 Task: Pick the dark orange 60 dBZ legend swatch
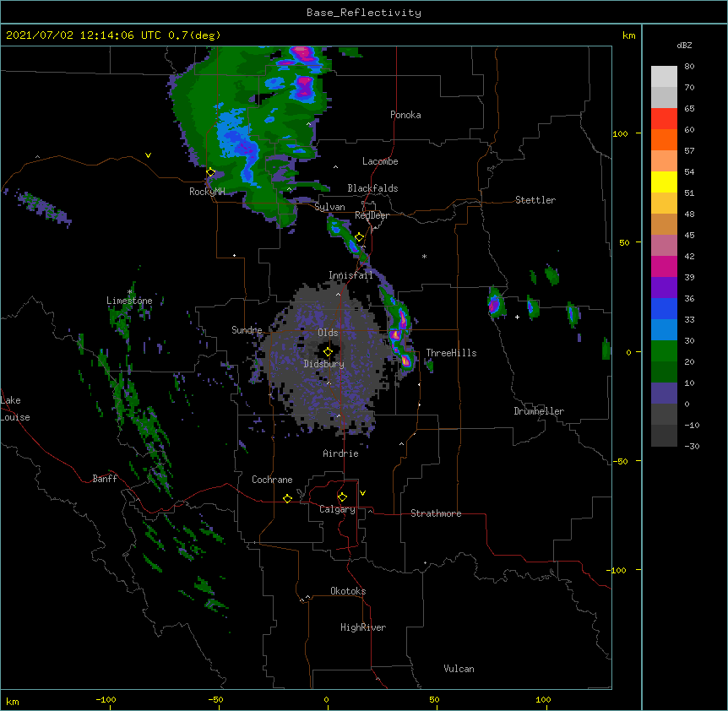click(664, 139)
